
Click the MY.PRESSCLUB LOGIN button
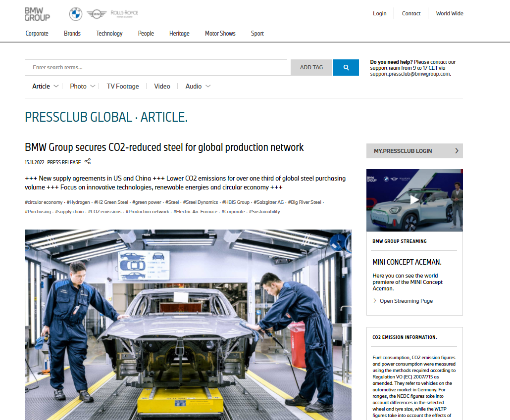coord(414,151)
